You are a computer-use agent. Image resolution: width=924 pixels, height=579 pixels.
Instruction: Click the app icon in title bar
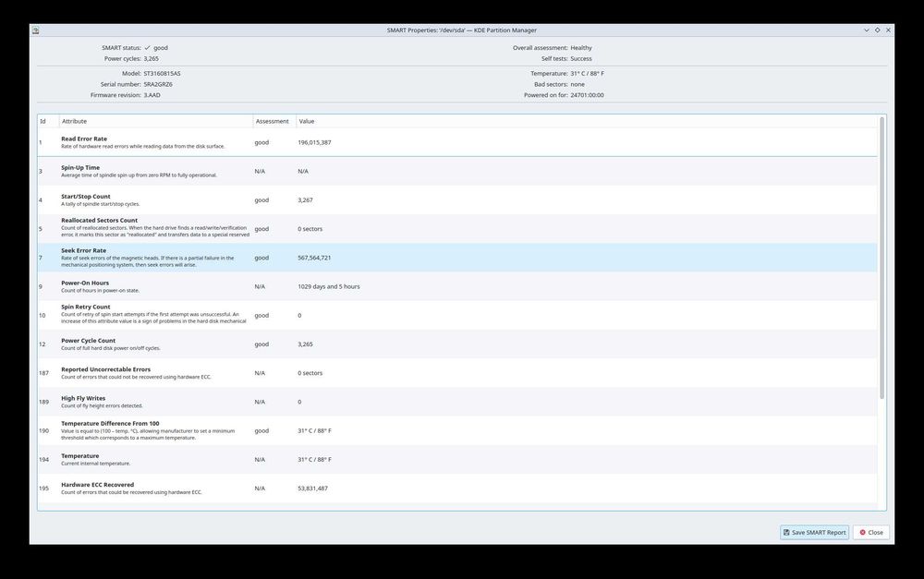pos(35,30)
